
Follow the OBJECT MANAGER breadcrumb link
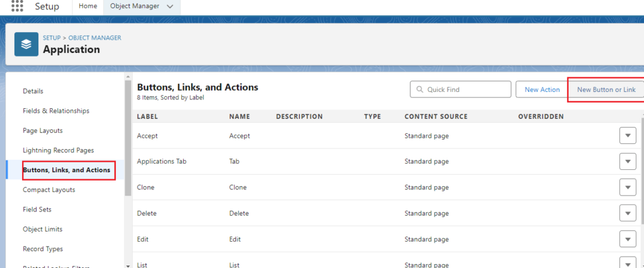(94, 38)
